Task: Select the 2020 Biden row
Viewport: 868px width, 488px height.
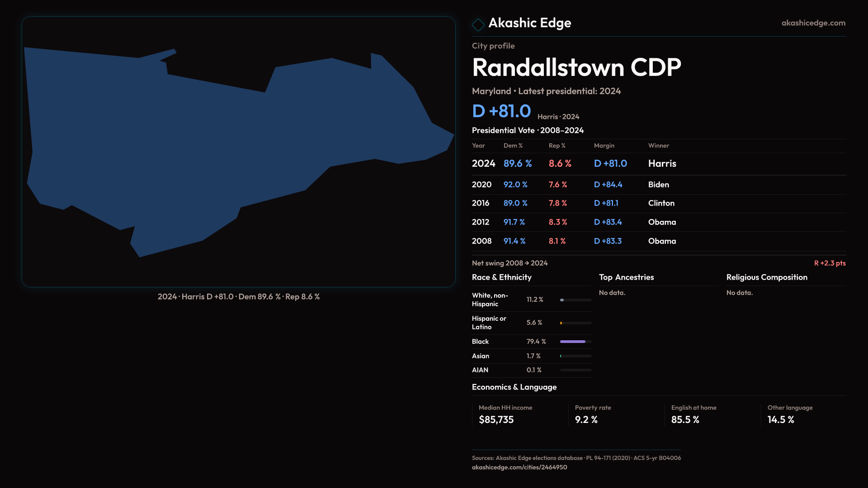Action: (658, 185)
